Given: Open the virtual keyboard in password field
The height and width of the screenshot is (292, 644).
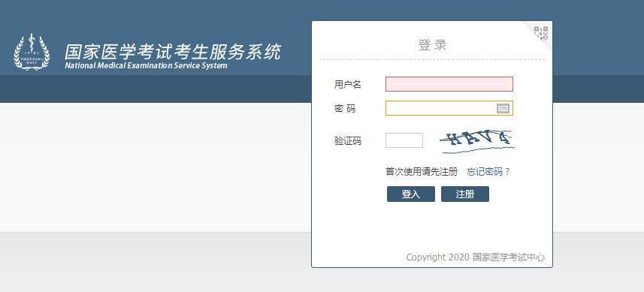Looking at the screenshot, I should pos(503,108).
